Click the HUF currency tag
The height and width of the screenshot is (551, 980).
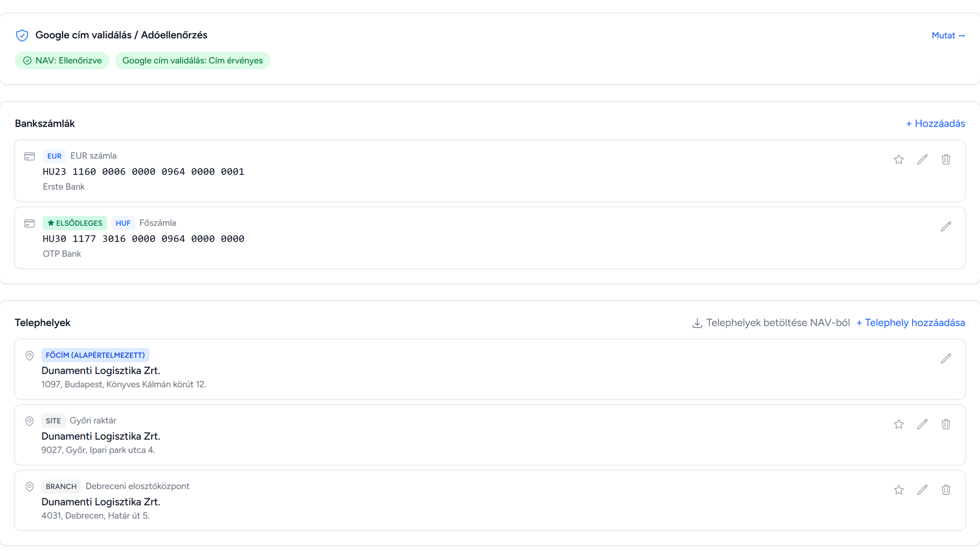coord(123,223)
